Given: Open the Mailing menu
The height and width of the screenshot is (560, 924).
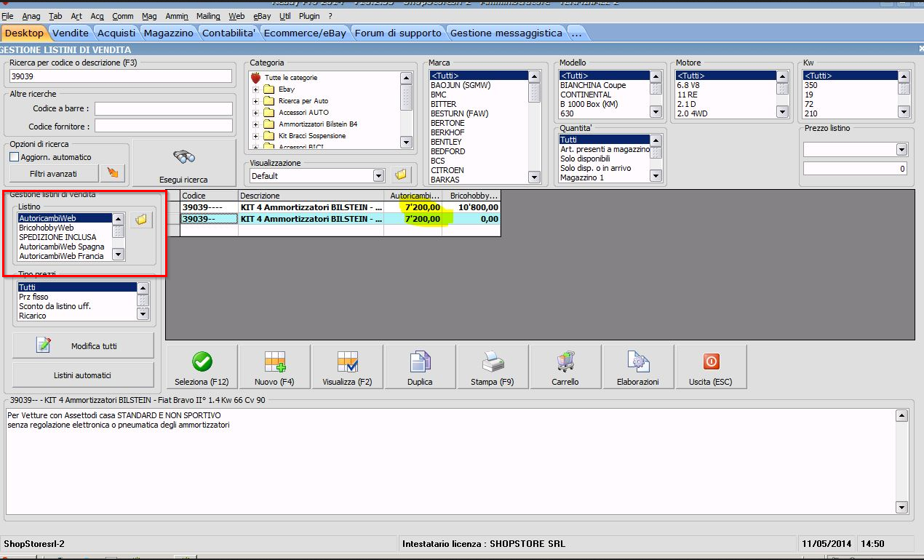Looking at the screenshot, I should (x=208, y=16).
